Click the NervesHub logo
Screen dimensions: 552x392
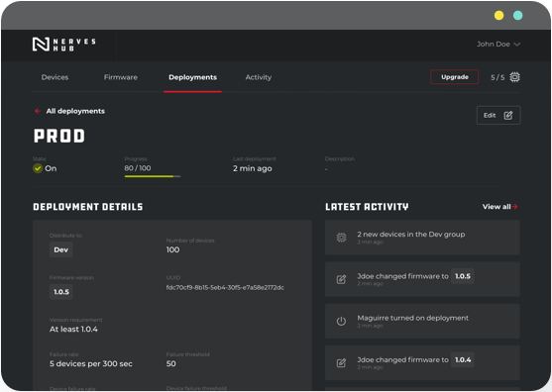point(63,45)
